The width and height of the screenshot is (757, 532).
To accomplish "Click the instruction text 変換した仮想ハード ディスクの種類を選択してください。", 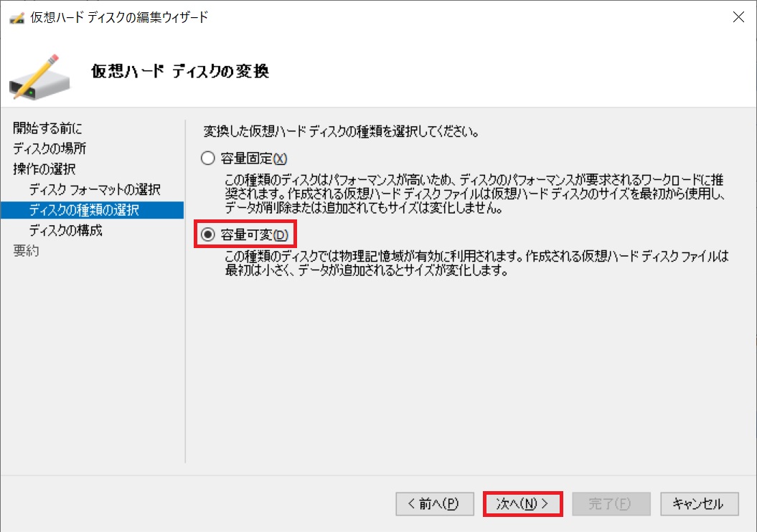I will pyautogui.click(x=342, y=131).
